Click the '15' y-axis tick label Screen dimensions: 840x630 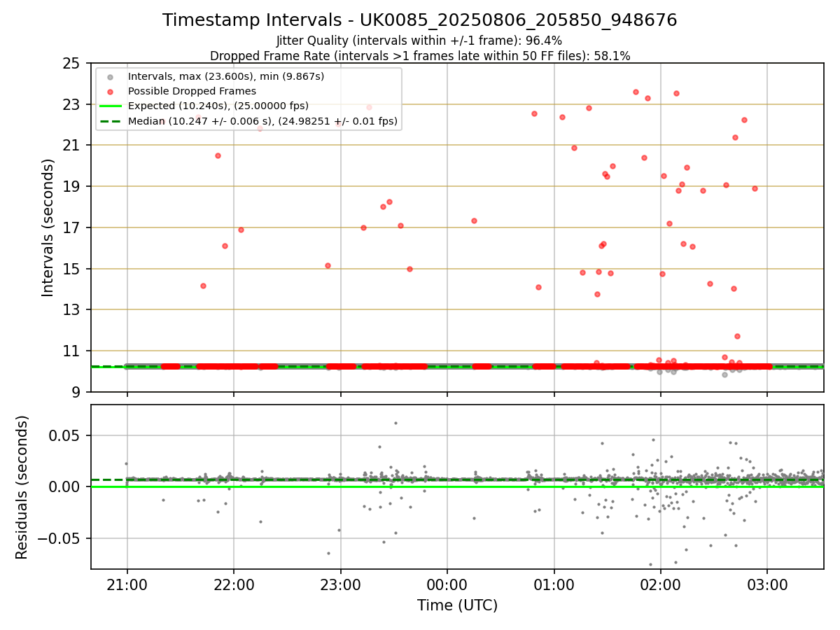point(73,269)
